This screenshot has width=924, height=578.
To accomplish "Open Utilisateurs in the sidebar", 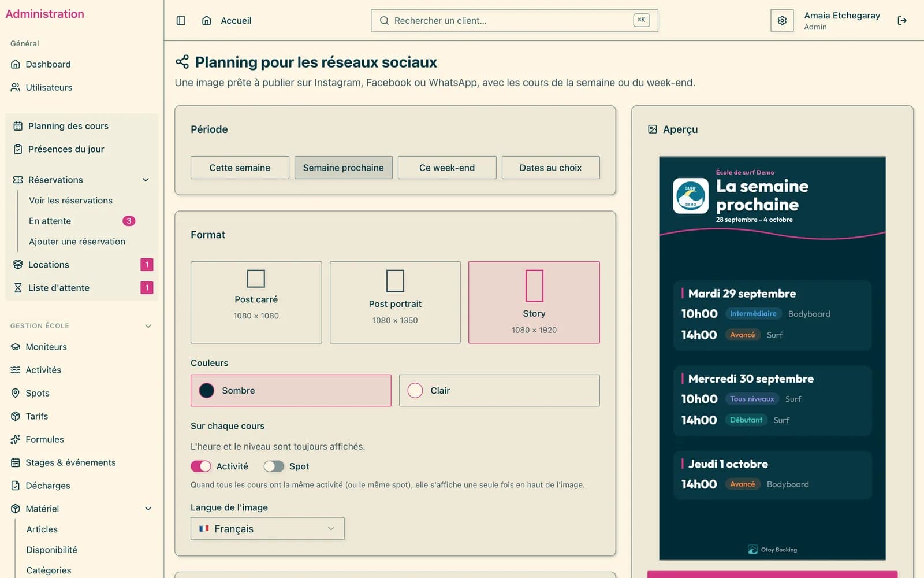I will point(81,87).
